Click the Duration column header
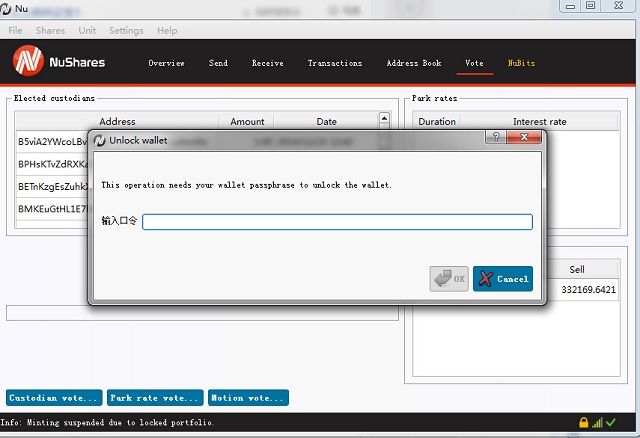This screenshot has height=438, width=640. click(437, 122)
